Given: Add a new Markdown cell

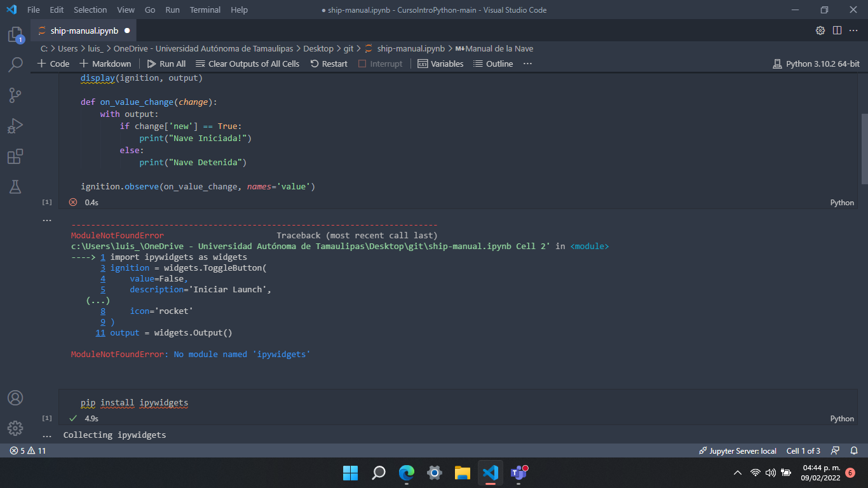Looking at the screenshot, I should [105, 64].
